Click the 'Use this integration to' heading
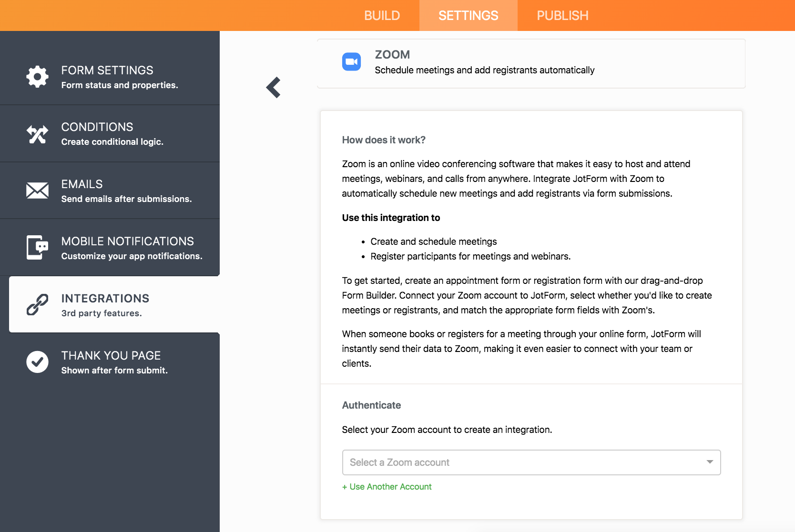The width and height of the screenshot is (795, 532). click(391, 218)
